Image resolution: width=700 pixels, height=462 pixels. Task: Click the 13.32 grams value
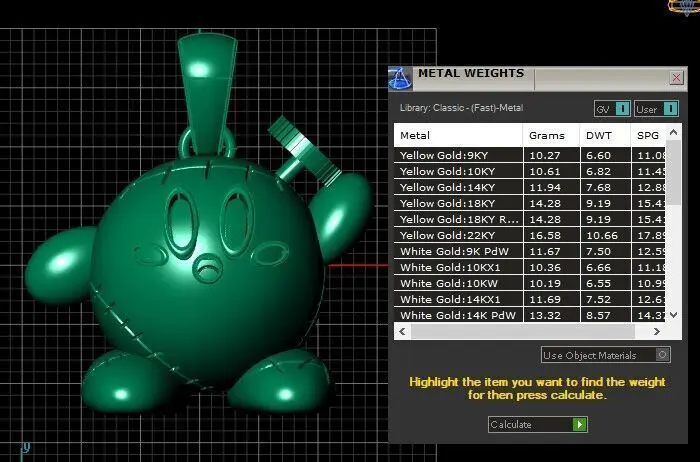click(544, 315)
